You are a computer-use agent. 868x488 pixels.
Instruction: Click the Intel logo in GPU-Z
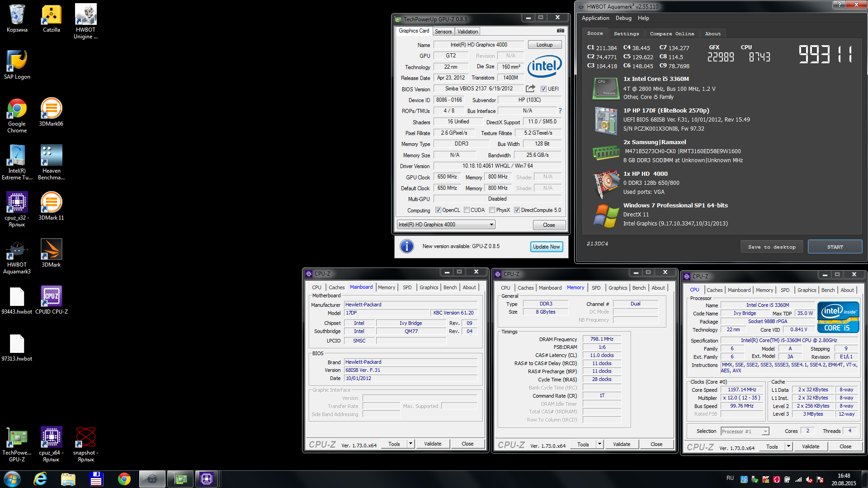tap(544, 66)
